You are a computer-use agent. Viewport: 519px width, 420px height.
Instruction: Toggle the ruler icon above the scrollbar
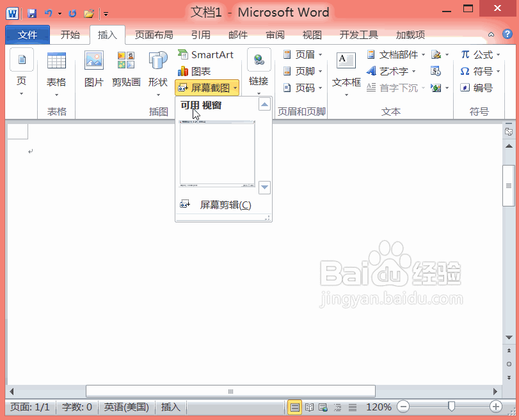pos(509,132)
